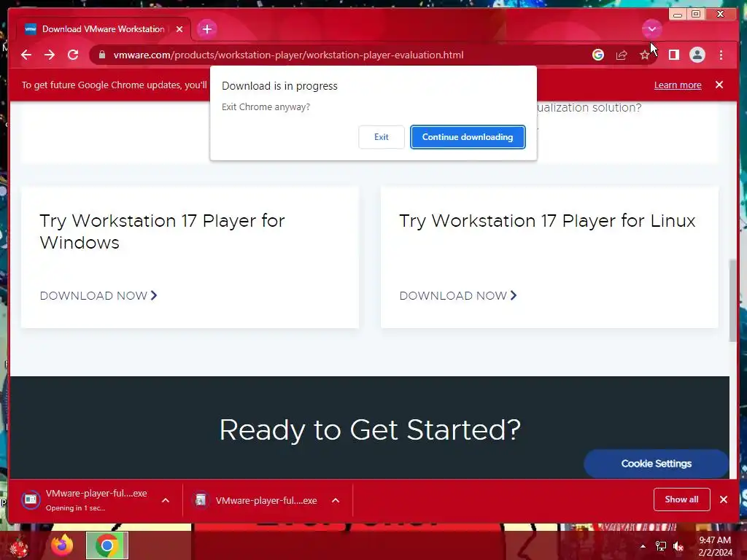Viewport: 747px width, 560px height.
Task: Click the muted volume tray icon
Action: pos(678,546)
